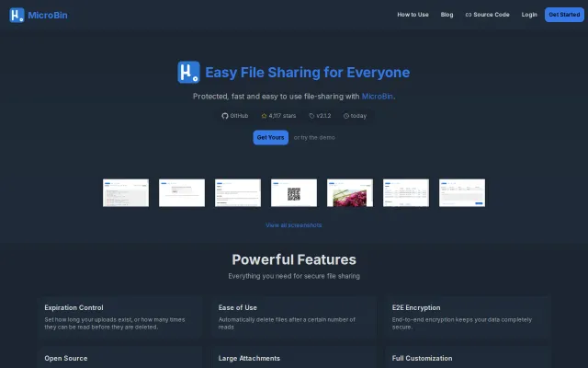Click the Powerful Features heading
Viewport: 588px width, 368px height.
[x=294, y=259]
